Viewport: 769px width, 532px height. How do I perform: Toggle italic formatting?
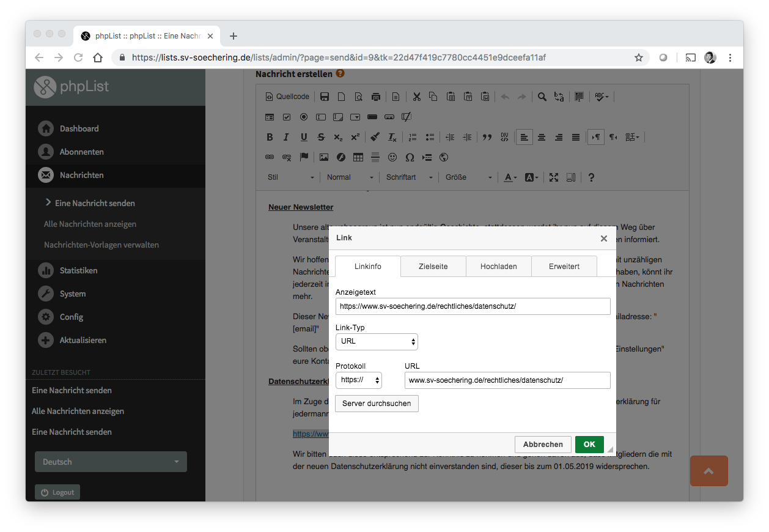tap(286, 138)
